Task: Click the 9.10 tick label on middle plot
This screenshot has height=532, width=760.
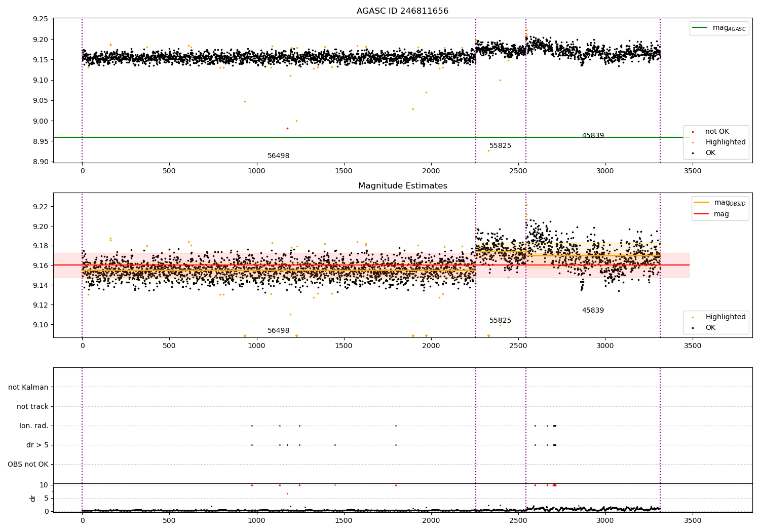Action: [x=40, y=325]
